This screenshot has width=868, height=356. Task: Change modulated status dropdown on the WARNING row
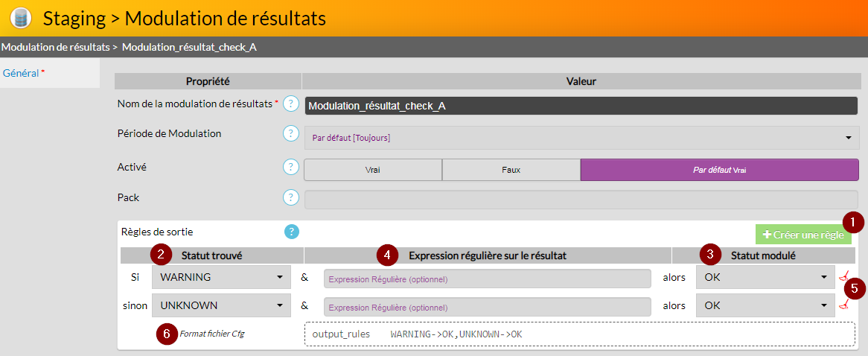pos(765,278)
